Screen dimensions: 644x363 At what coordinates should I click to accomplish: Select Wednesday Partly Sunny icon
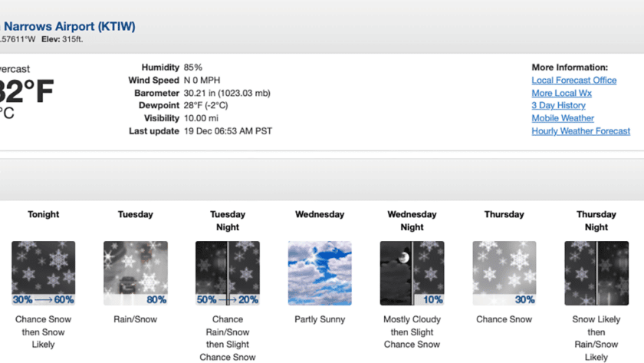[320, 273]
